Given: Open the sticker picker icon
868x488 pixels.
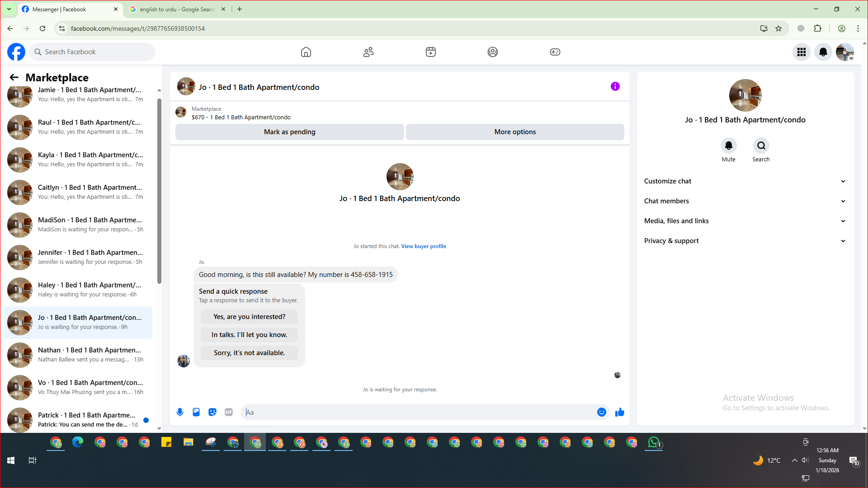Looking at the screenshot, I should pos(212,412).
